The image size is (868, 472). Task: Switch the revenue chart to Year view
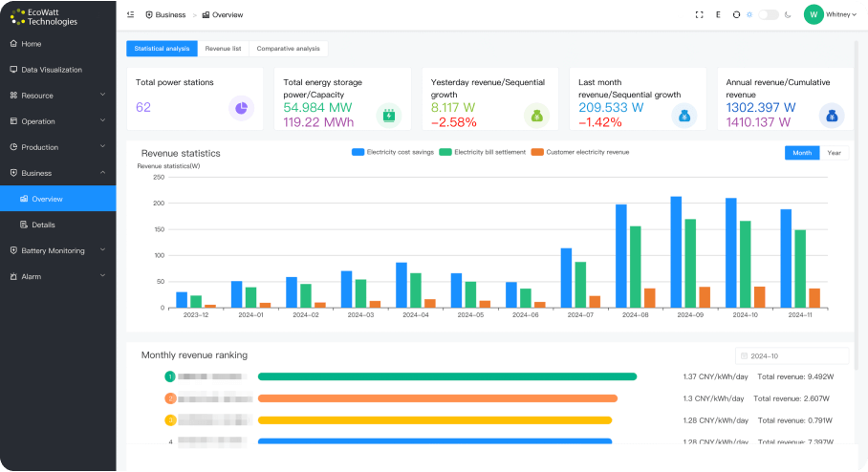tap(834, 153)
